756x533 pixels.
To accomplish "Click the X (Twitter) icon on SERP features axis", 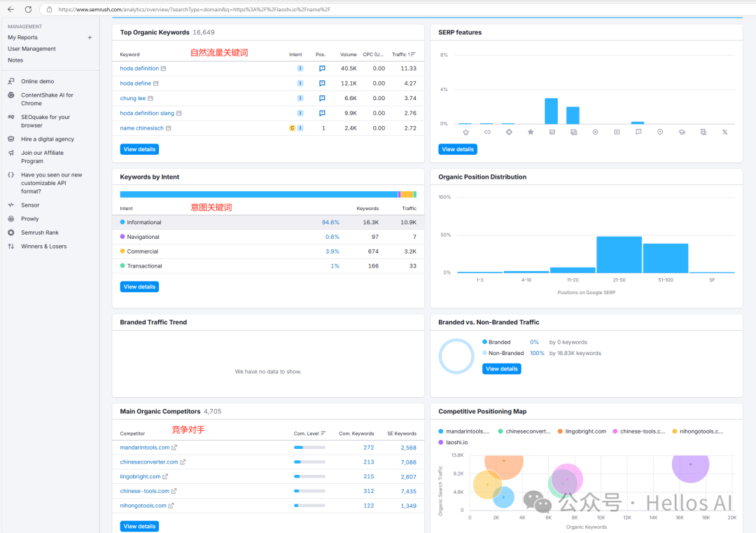I will [x=724, y=132].
